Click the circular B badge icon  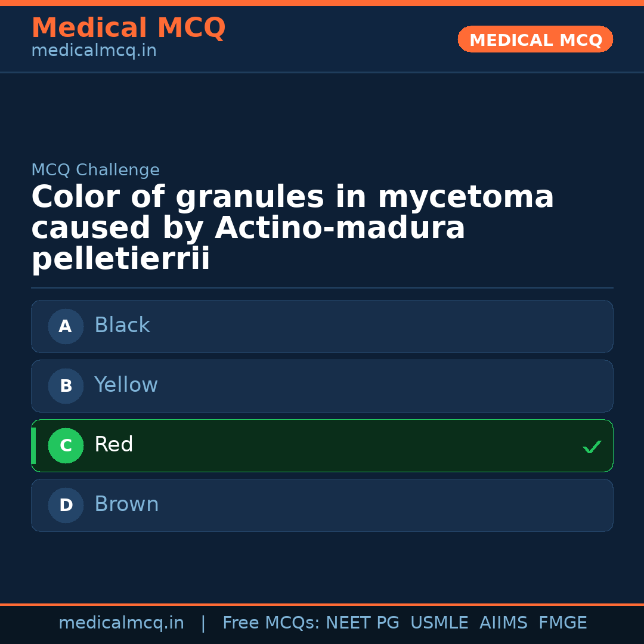(66, 386)
